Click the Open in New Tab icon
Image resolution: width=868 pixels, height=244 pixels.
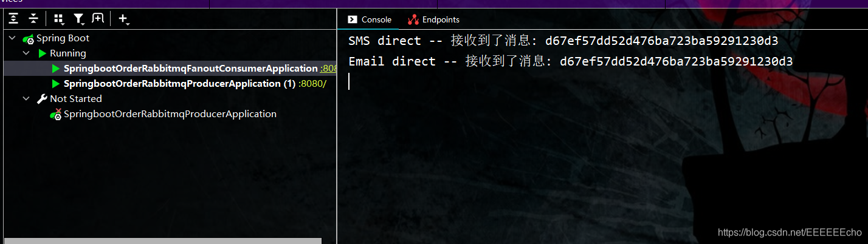98,19
